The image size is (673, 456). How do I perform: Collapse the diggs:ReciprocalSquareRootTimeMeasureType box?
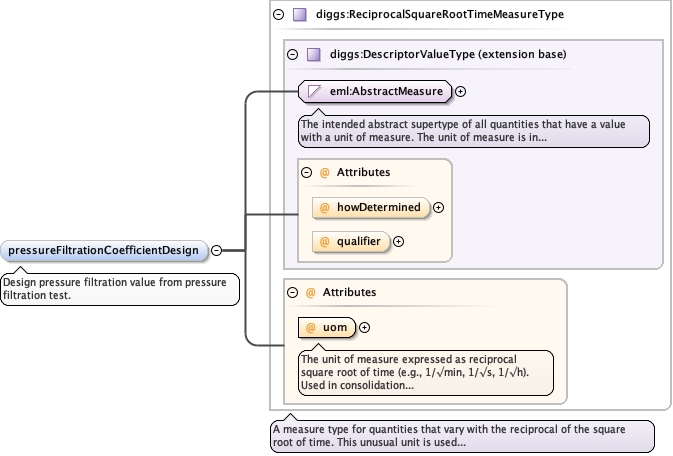(x=277, y=15)
